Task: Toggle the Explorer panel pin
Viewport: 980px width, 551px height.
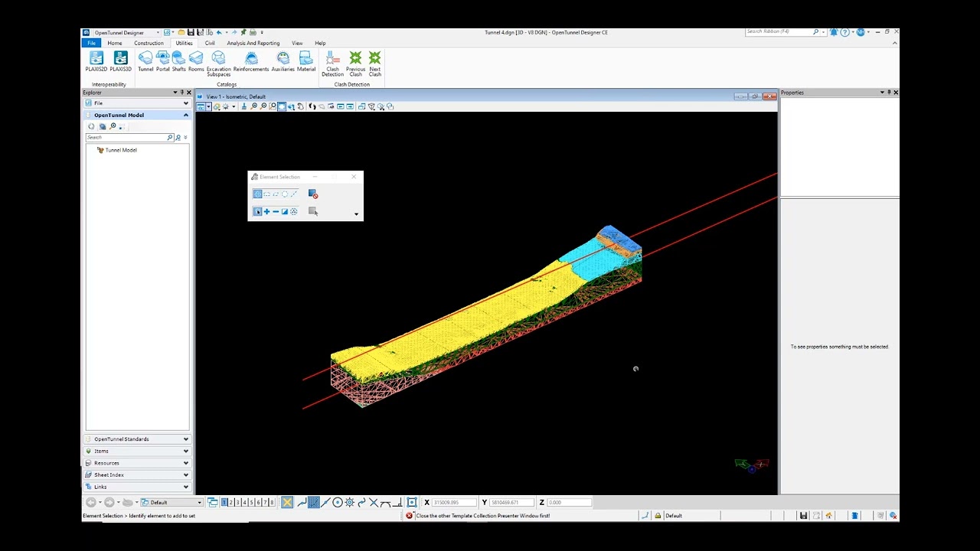Action: (181, 93)
